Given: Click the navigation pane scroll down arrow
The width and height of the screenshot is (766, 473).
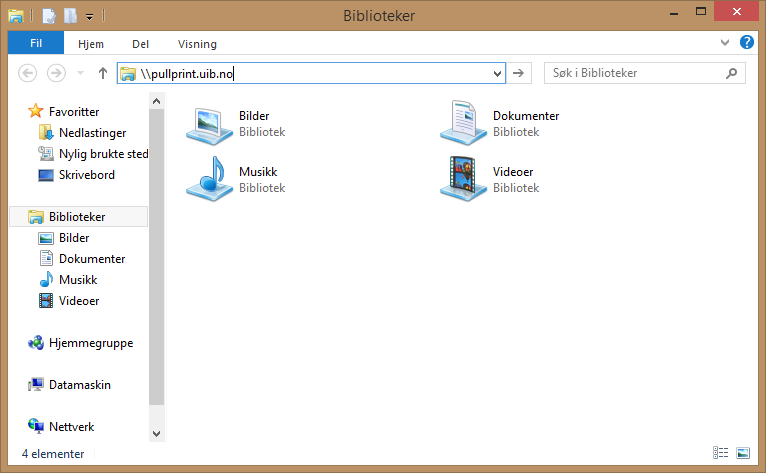Looking at the screenshot, I should (155, 433).
